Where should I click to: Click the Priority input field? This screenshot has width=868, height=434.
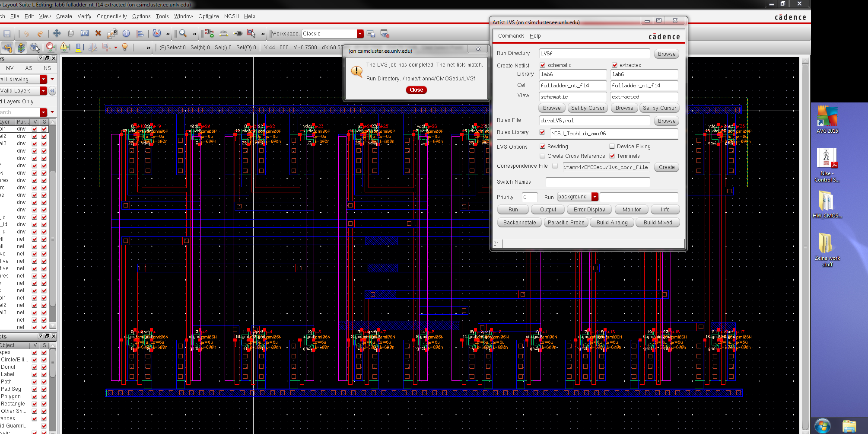(x=530, y=197)
